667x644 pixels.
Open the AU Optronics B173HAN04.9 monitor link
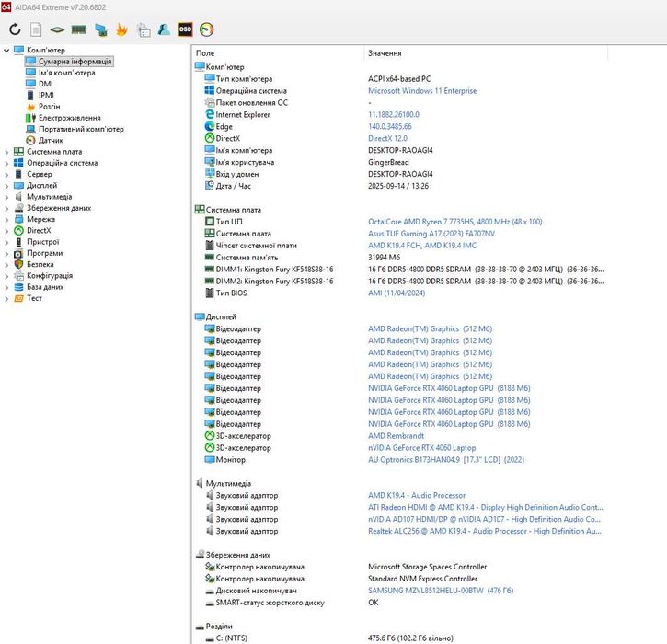(x=446, y=460)
